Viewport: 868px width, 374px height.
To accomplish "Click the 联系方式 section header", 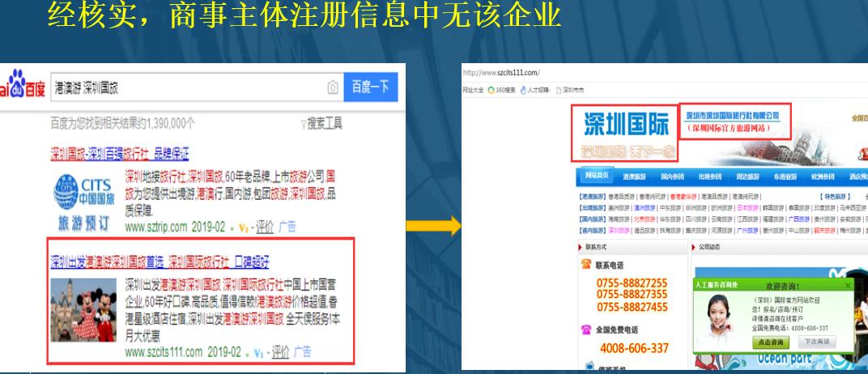I will [x=596, y=247].
